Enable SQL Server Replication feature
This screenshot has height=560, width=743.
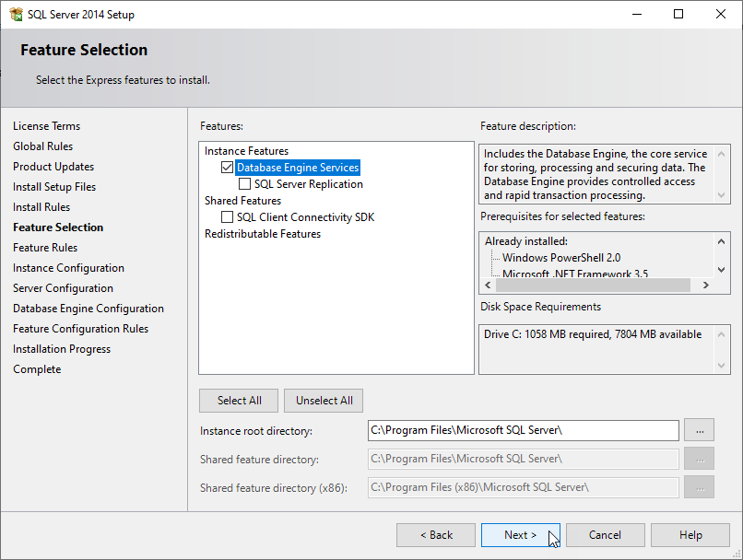pyautogui.click(x=244, y=184)
